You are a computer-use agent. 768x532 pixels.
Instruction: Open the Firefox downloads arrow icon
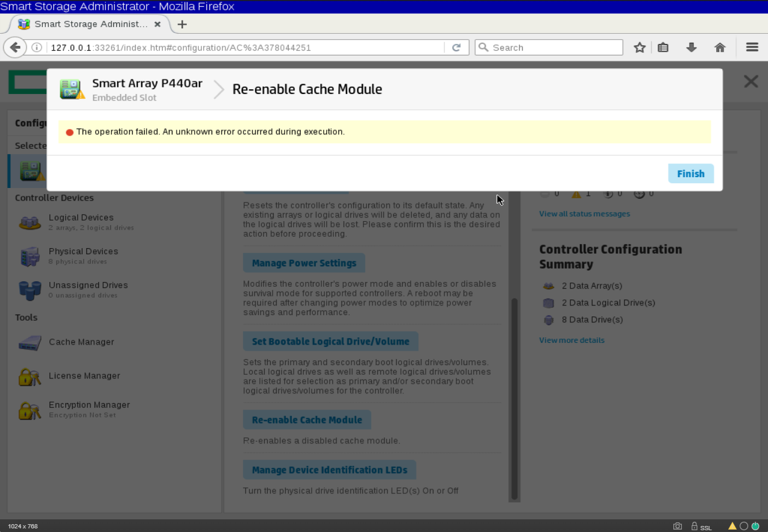pyautogui.click(x=691, y=48)
